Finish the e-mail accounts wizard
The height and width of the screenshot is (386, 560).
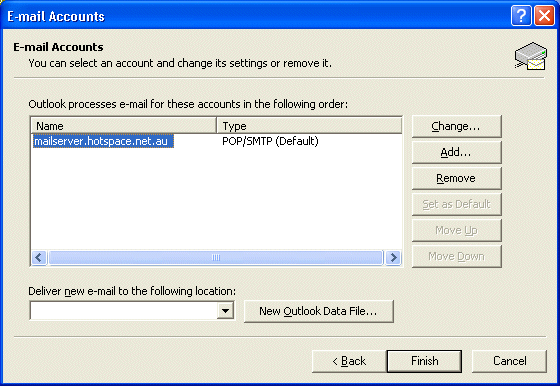coord(424,361)
